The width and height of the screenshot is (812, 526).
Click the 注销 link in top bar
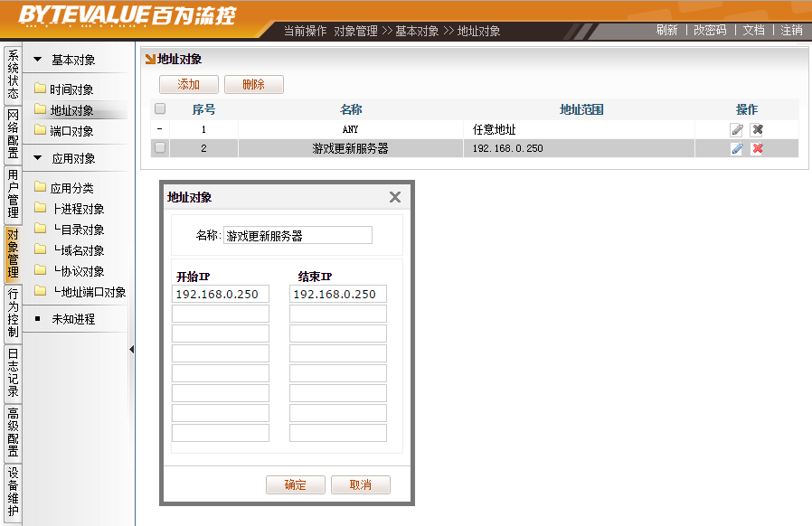791,30
